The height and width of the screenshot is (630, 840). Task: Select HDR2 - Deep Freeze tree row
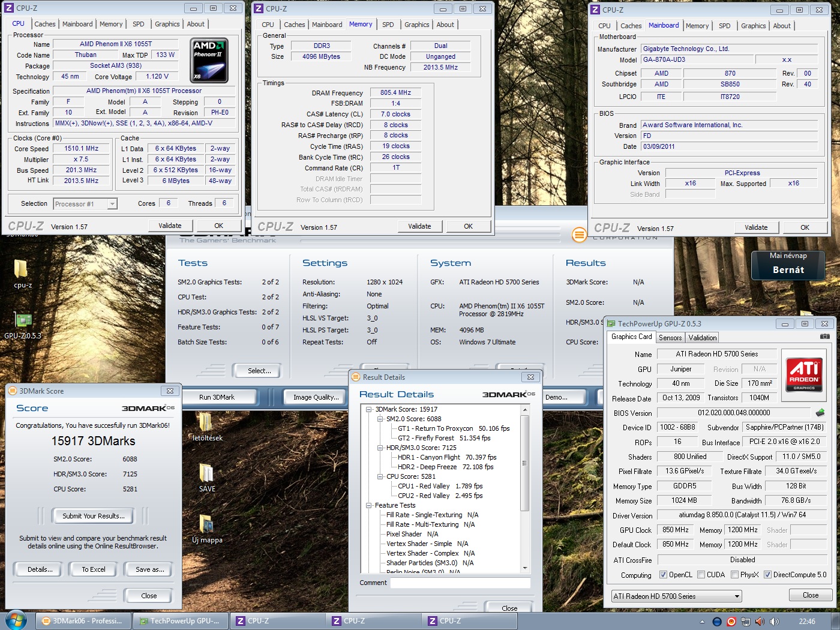click(x=445, y=467)
